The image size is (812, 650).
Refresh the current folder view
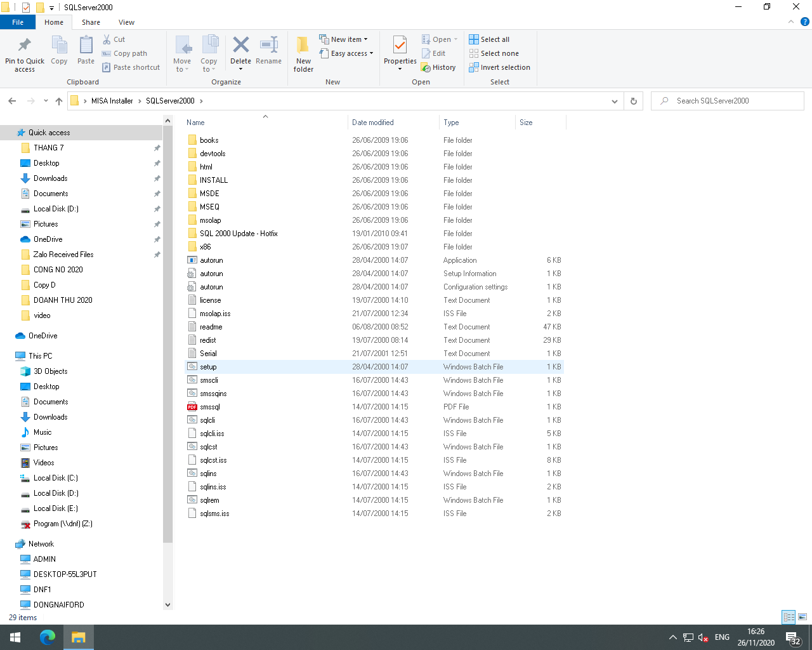[633, 101]
